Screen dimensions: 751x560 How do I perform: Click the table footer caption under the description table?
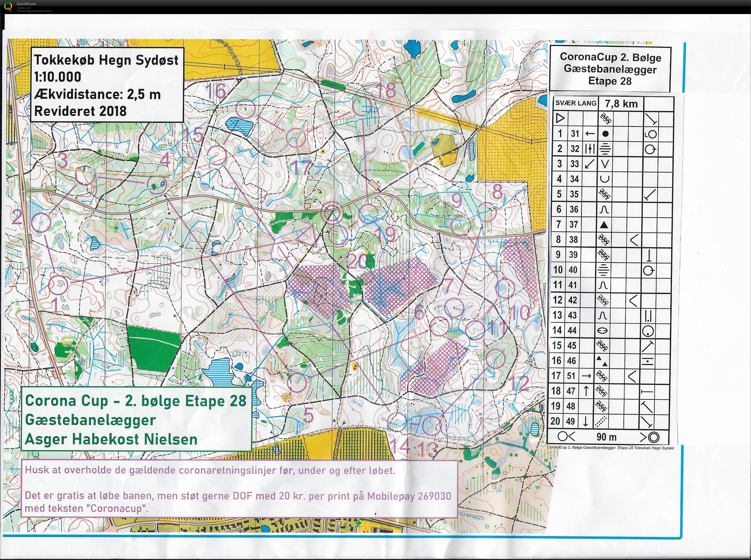611,448
